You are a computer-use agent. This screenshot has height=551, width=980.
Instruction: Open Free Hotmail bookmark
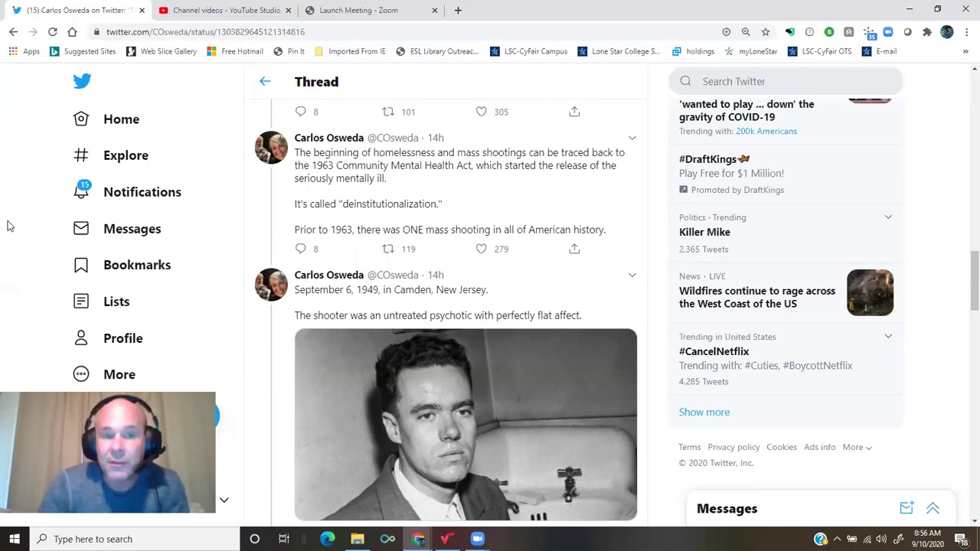pyautogui.click(x=235, y=51)
